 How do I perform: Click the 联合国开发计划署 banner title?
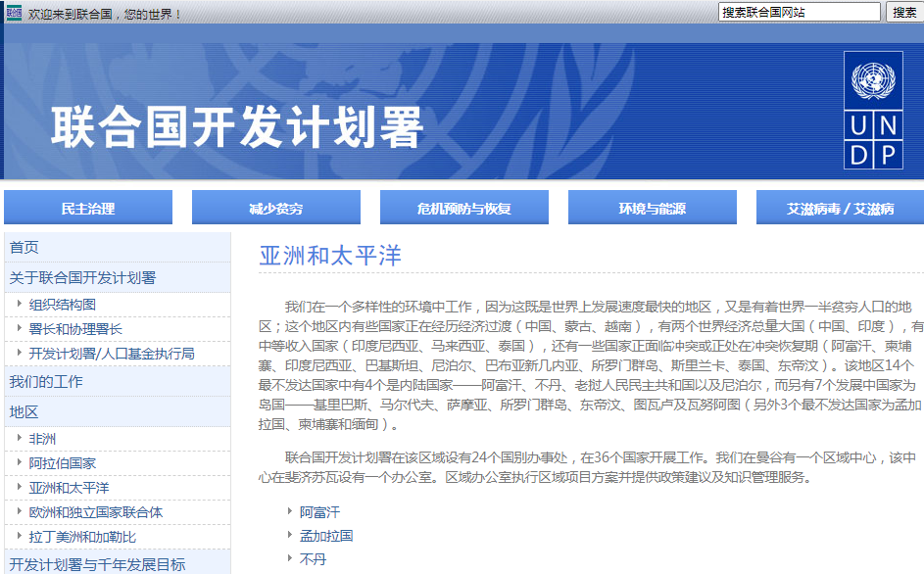click(237, 126)
